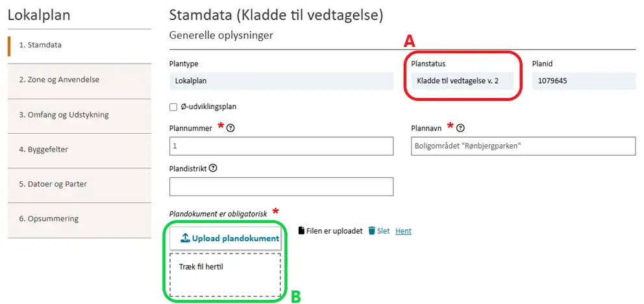Viewport: 644px width, 304px height.
Task: Click the upload arrow icon
Action: (184, 238)
